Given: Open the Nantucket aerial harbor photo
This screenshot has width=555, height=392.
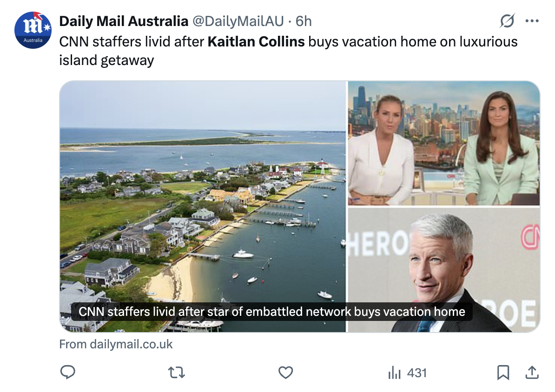Looking at the screenshot, I should point(203,207).
